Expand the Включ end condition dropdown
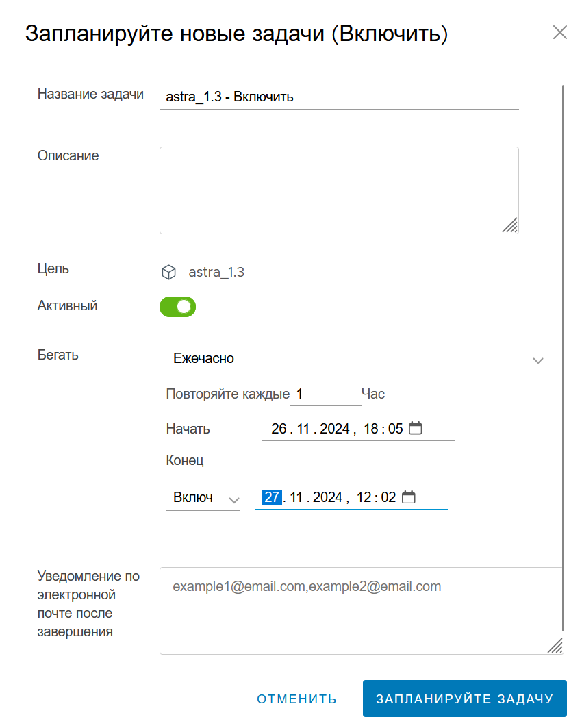The height and width of the screenshot is (728, 582). 203,498
